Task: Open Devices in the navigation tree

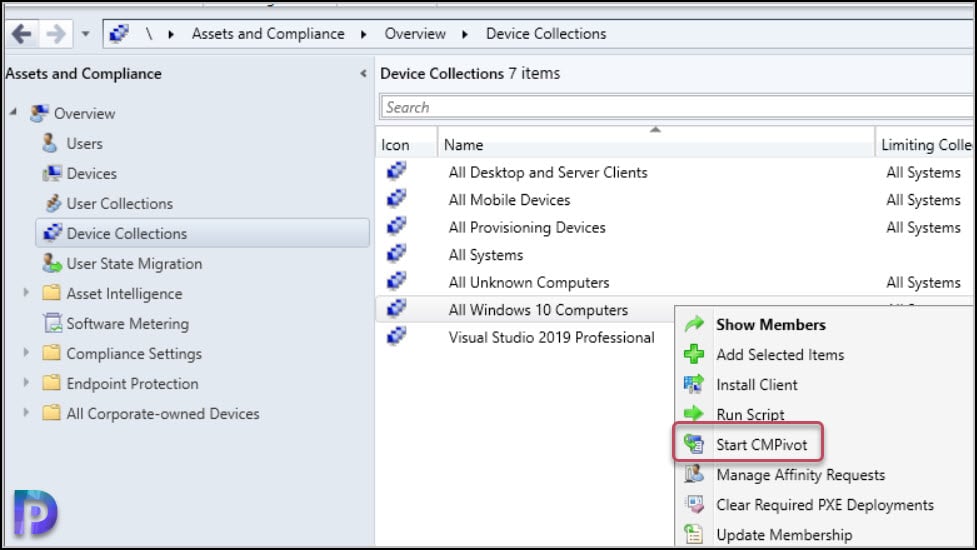Action: click(92, 174)
